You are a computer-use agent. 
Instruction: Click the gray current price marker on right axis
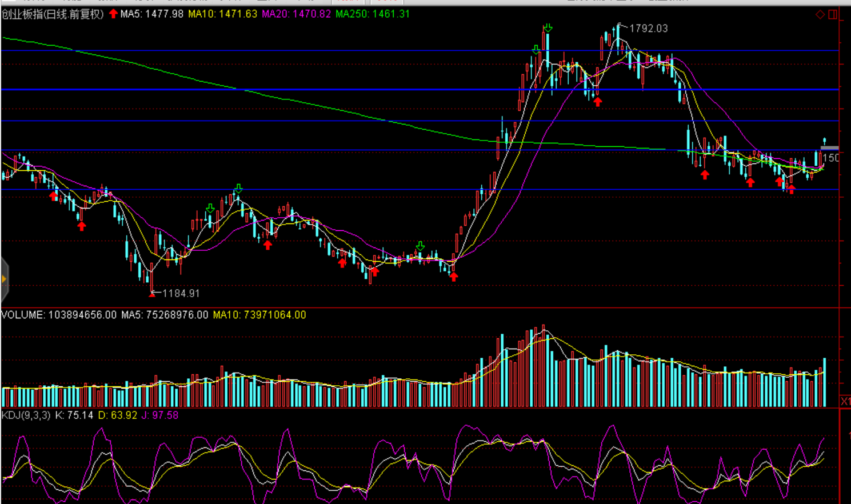(x=829, y=149)
